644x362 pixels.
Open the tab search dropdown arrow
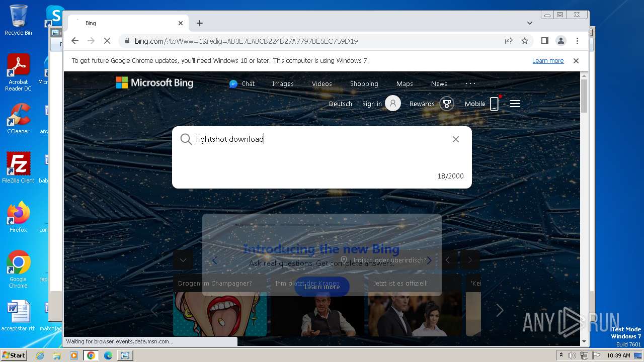(530, 23)
